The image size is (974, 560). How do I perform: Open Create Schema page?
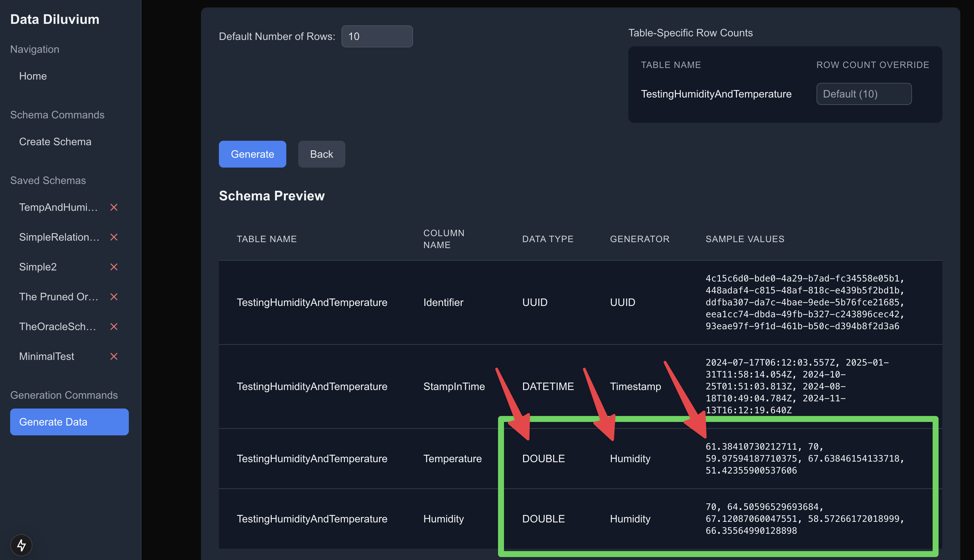click(x=55, y=142)
